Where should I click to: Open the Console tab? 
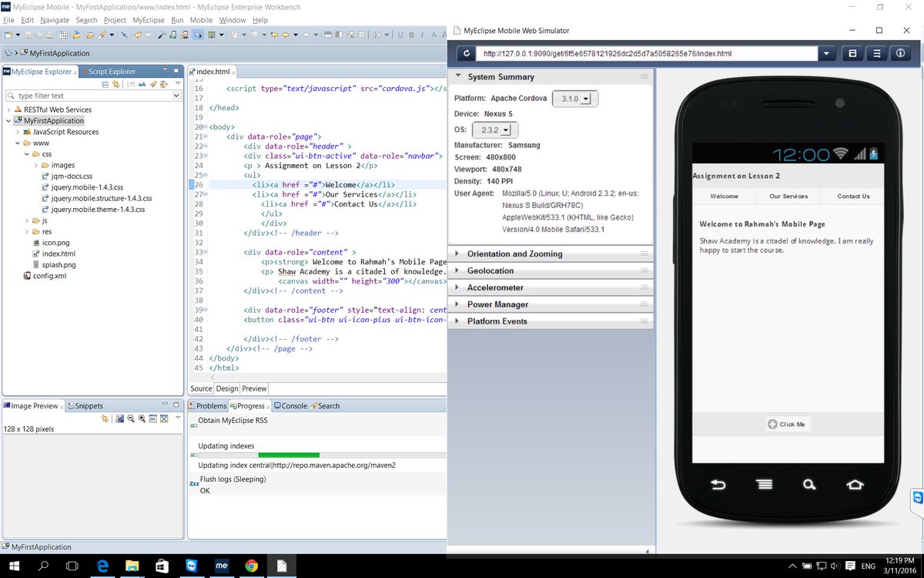click(x=290, y=406)
